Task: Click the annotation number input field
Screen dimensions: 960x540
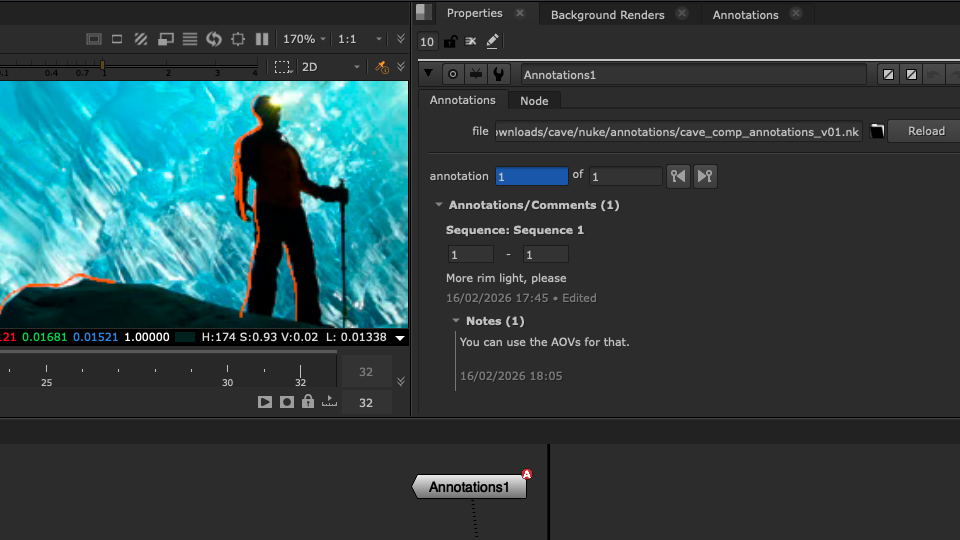Action: click(x=531, y=176)
